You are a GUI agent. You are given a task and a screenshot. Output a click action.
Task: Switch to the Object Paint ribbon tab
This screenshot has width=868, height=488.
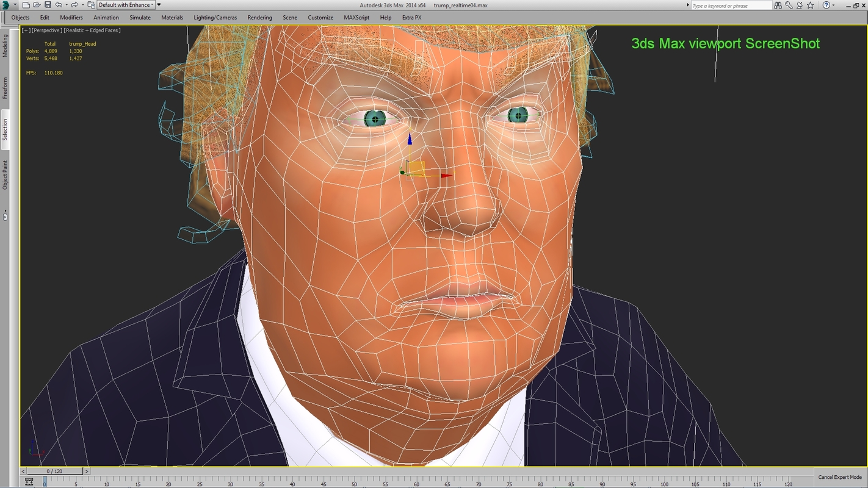(x=5, y=174)
